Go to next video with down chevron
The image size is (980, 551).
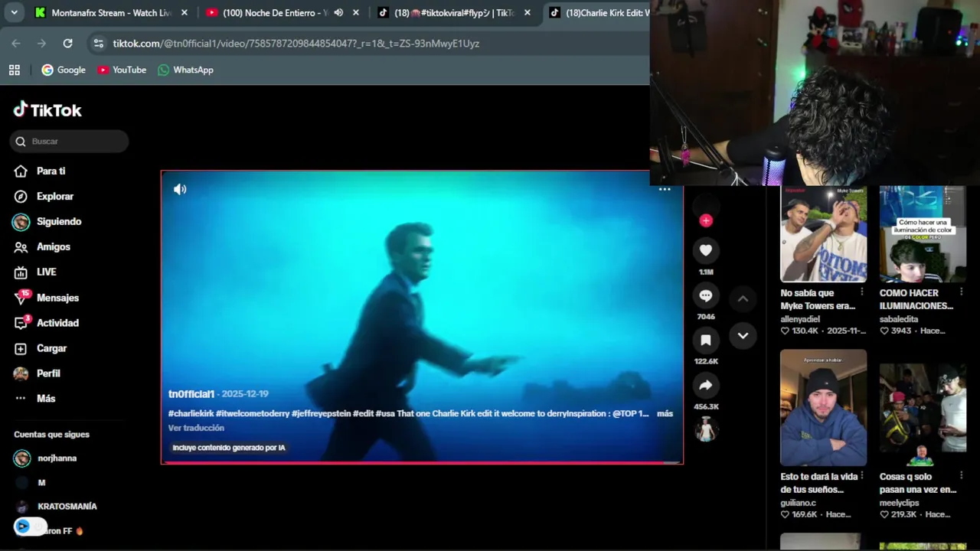pyautogui.click(x=743, y=336)
